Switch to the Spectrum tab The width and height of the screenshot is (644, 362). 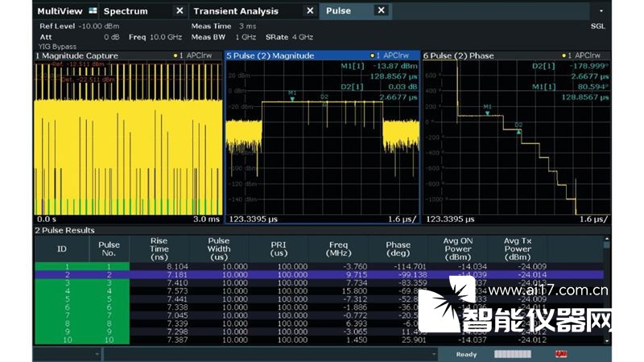(x=126, y=11)
